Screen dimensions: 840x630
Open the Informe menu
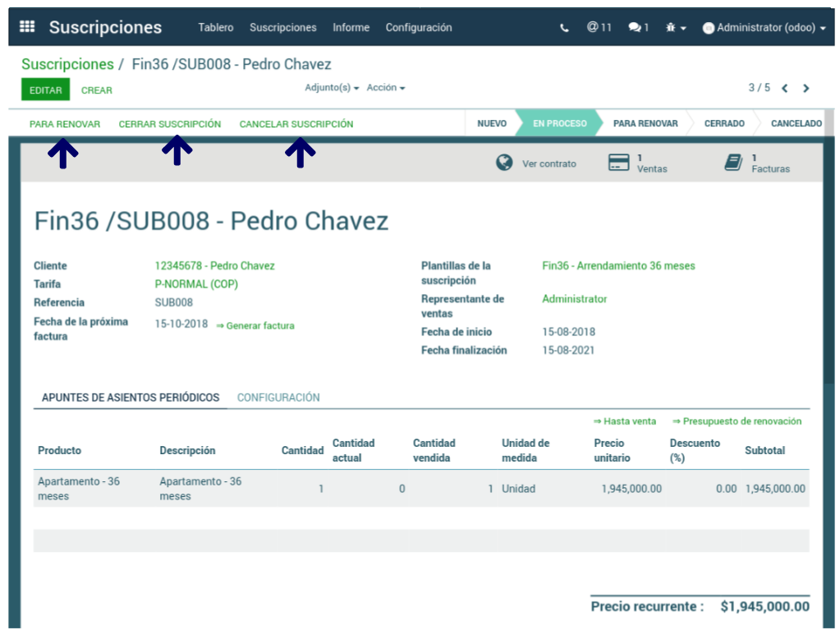(351, 28)
